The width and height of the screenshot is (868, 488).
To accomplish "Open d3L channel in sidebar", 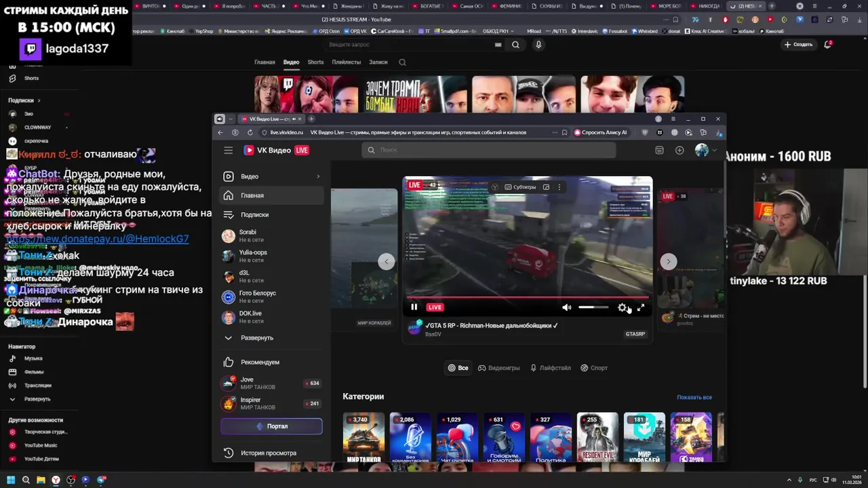I will pos(271,277).
